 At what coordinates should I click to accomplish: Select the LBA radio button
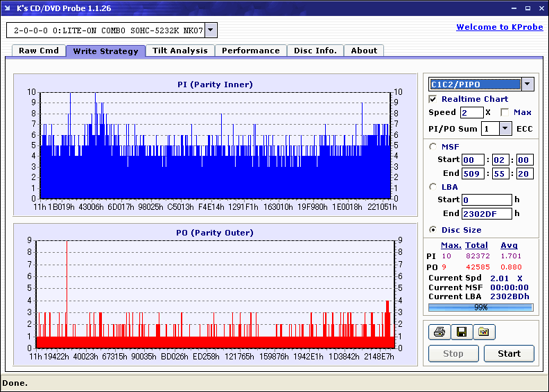tap(433, 187)
